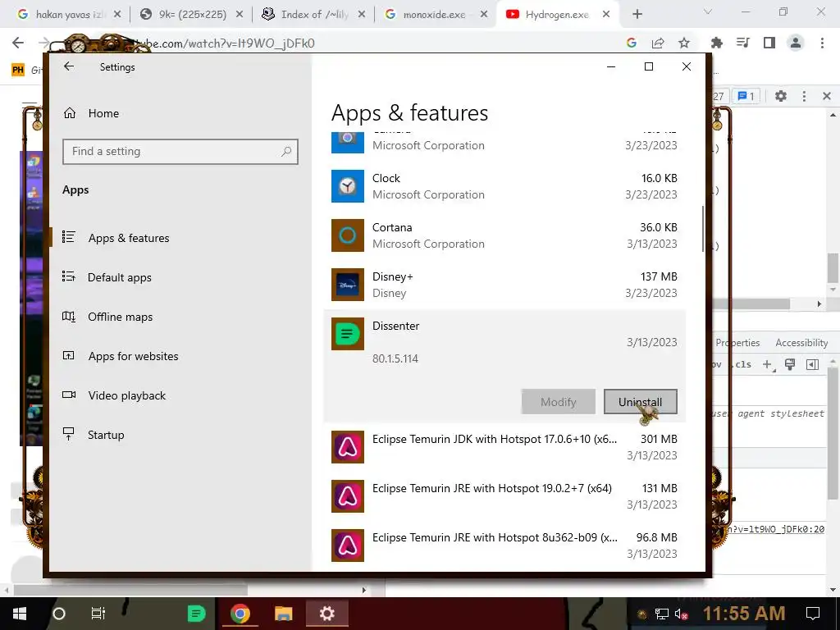
Task: Switch to the 9k= (225×225) tab
Action: point(191,15)
